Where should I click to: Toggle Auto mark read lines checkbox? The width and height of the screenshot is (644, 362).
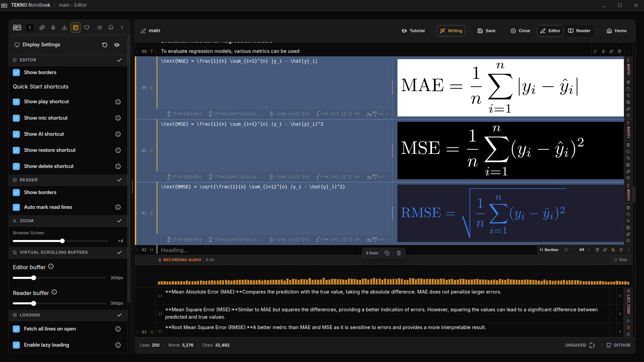tap(16, 207)
